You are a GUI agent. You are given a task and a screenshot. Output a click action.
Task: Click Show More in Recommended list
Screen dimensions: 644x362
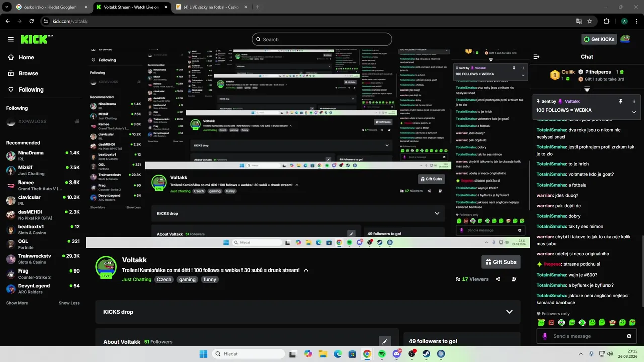(17, 303)
